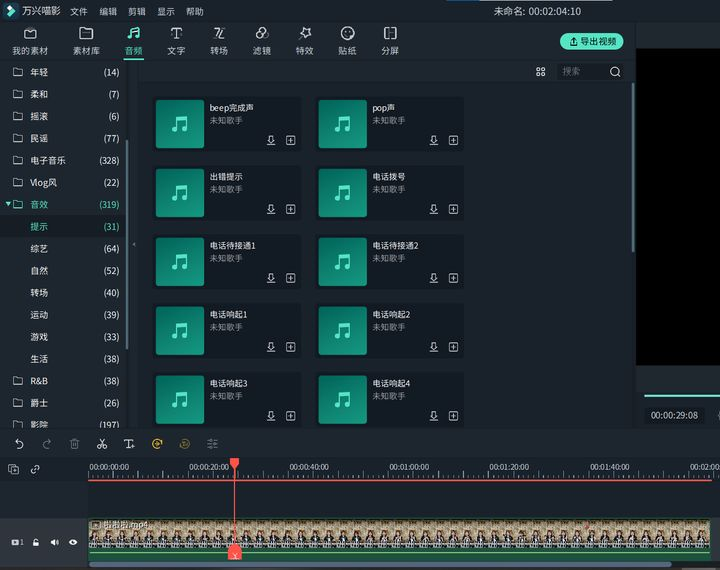The height and width of the screenshot is (570, 720).
Task: Click the 导出视频 export button
Action: click(591, 41)
